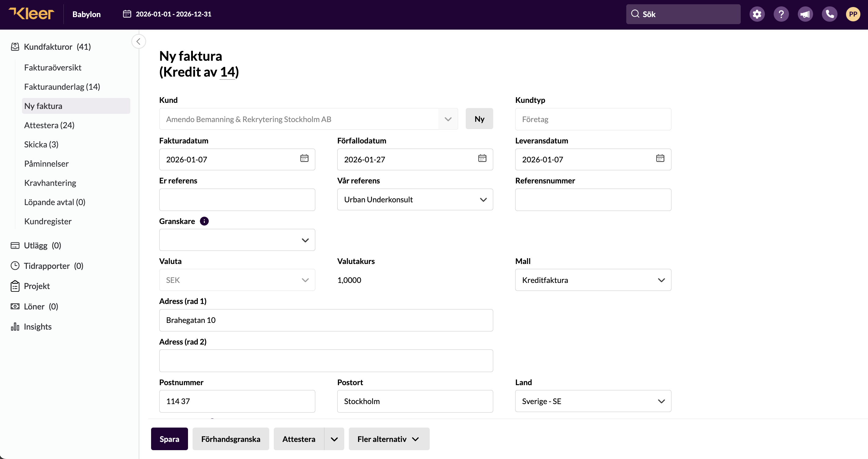The image size is (868, 459).
Task: Open the help question mark icon
Action: point(781,14)
